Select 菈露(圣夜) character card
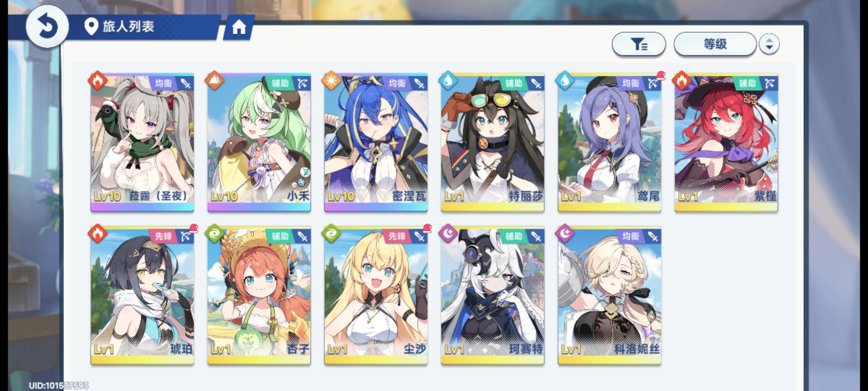The width and height of the screenshot is (868, 391). tap(142, 143)
